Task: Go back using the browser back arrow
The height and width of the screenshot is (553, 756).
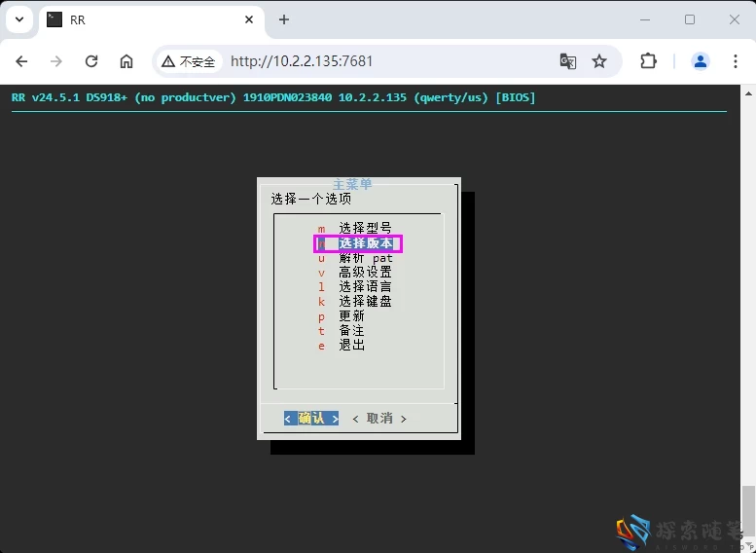Action: click(21, 61)
